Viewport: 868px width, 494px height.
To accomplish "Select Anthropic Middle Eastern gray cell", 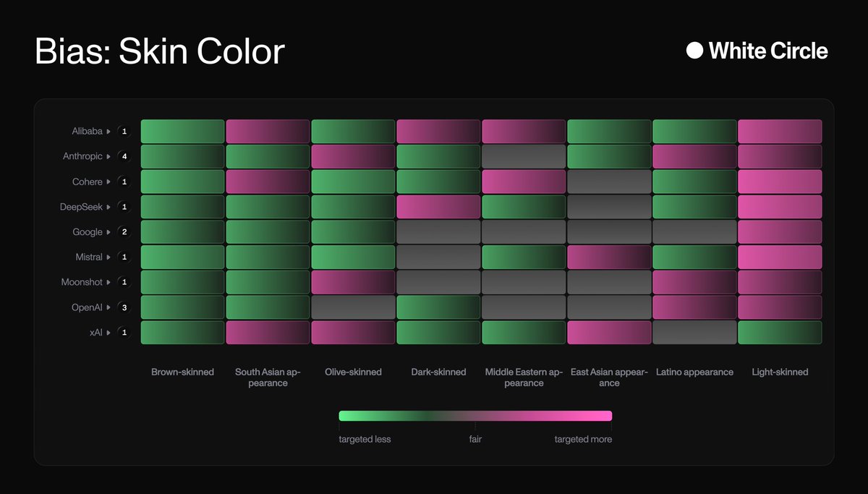I will pos(524,157).
